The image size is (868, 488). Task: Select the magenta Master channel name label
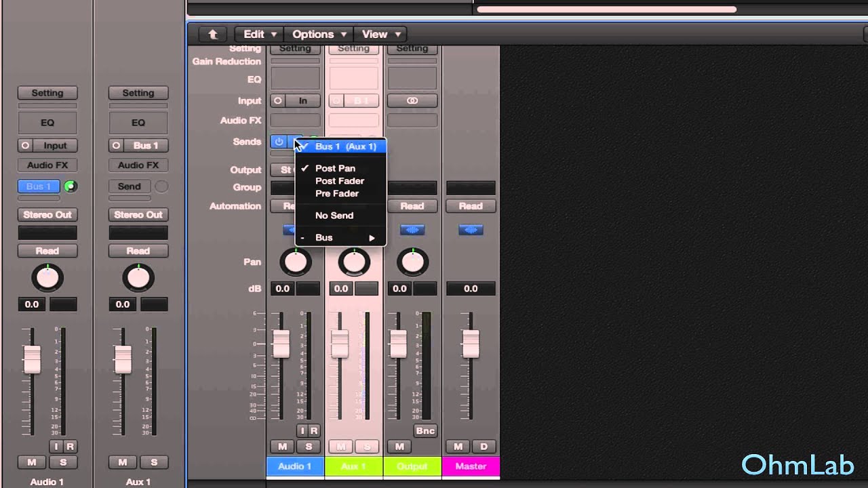[x=471, y=466]
